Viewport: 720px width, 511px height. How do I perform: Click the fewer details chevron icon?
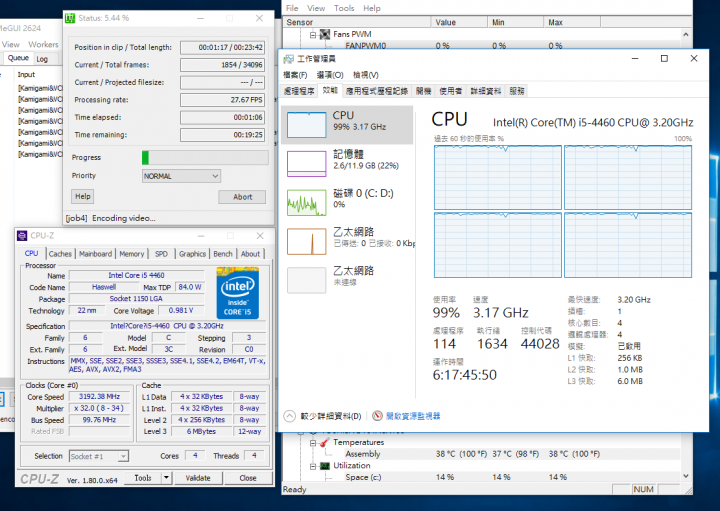click(289, 416)
